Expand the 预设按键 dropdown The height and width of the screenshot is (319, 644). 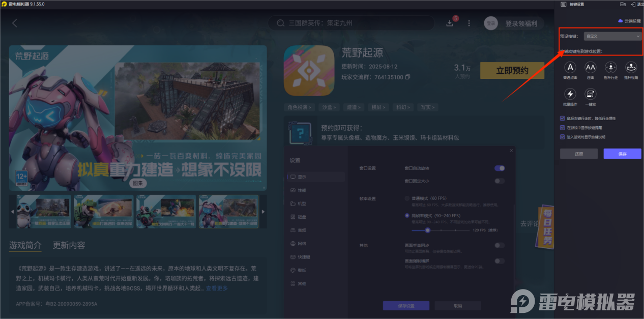pos(612,36)
